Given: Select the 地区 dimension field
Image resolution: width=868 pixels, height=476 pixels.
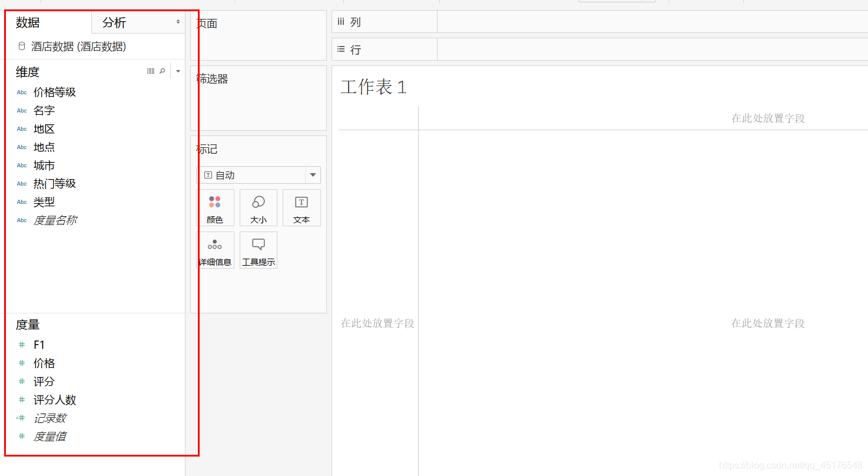Looking at the screenshot, I should tap(44, 128).
